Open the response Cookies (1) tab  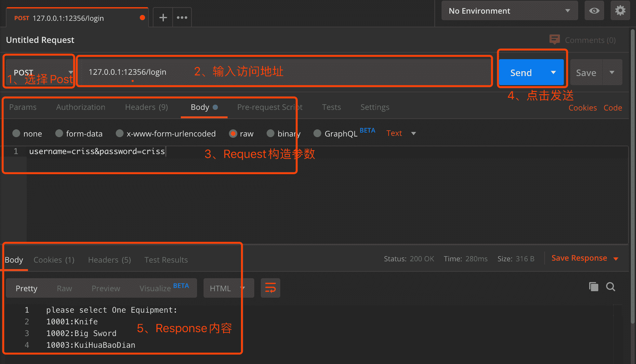tap(54, 260)
